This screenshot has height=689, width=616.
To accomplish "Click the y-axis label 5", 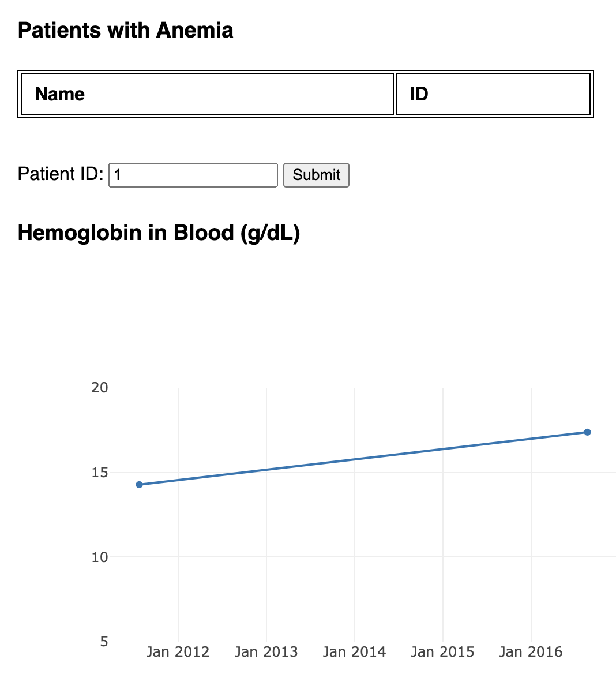I will [104, 642].
